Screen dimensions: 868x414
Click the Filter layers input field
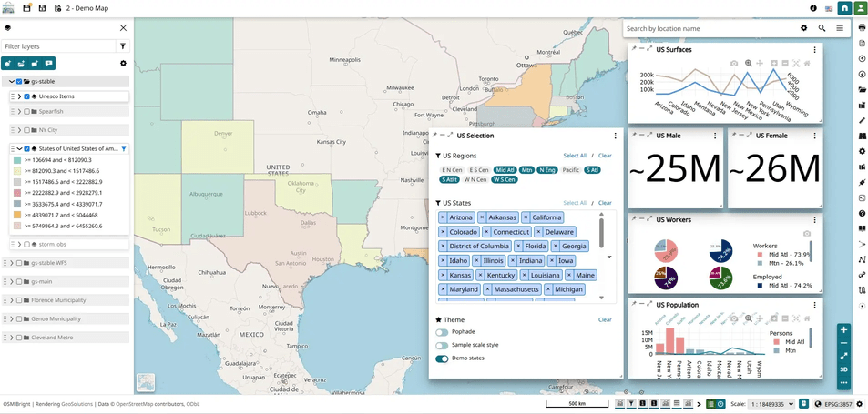click(x=58, y=46)
